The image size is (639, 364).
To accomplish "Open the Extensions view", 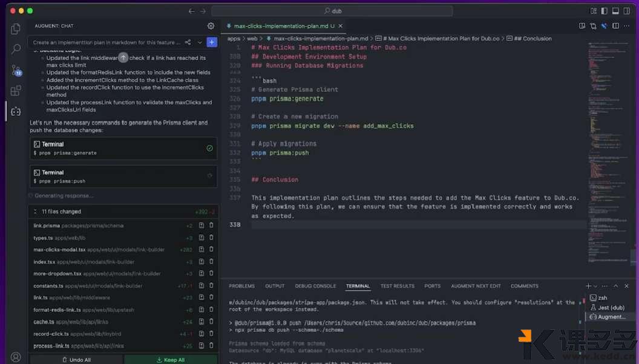I will click(16, 90).
